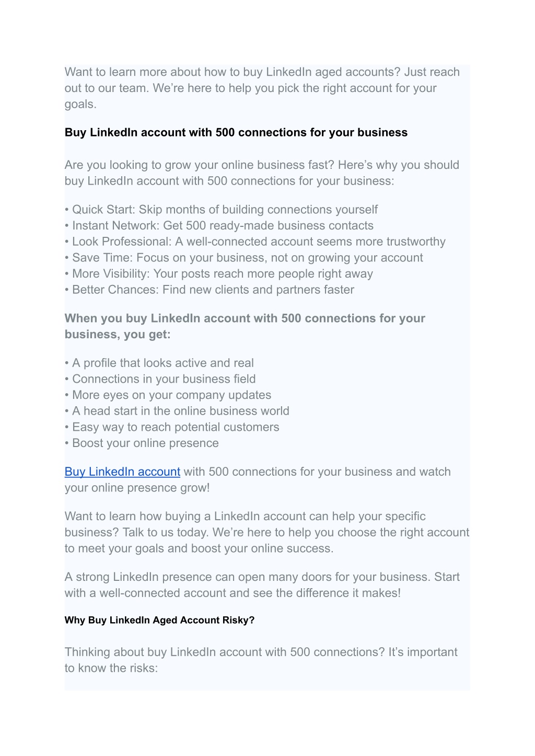This screenshot has width=535, height=756.
Task: Click 'More eyes on your company updates'
Action: point(168,395)
